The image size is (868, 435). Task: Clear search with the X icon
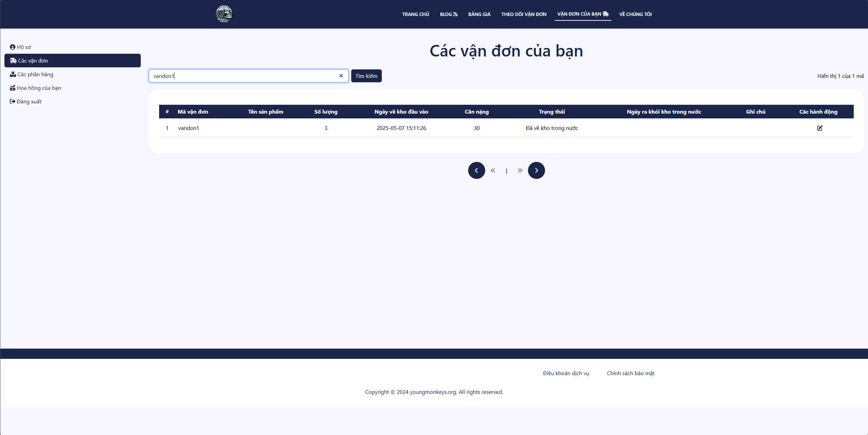click(x=341, y=76)
